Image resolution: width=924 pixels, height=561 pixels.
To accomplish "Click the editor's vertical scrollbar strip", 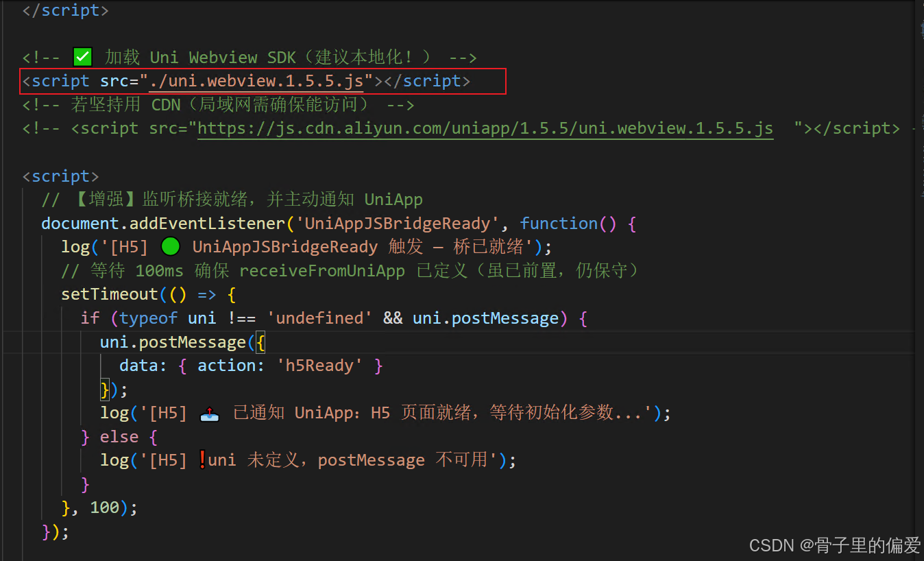I will tap(919, 280).
